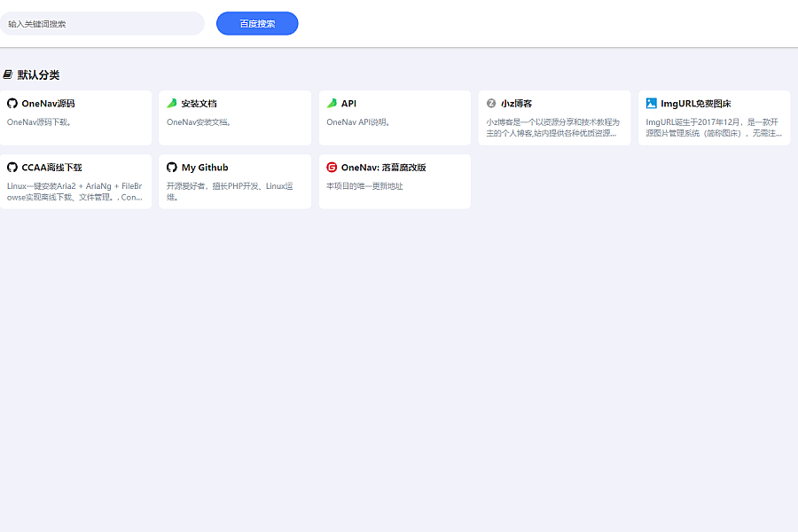The image size is (798, 532).
Task: Open the 小z博客 link title
Action: 516,104
